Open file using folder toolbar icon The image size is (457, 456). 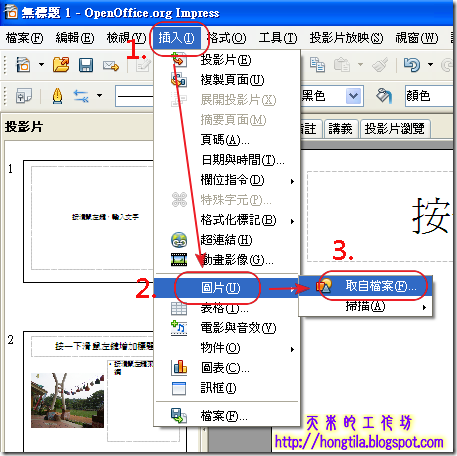[x=61, y=65]
